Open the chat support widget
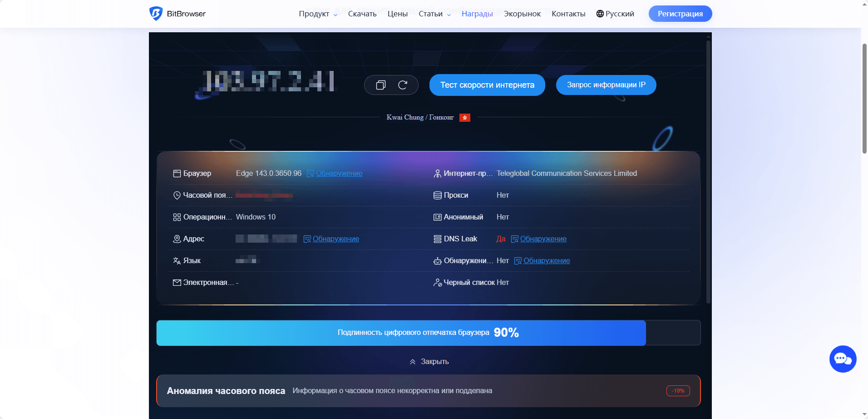The height and width of the screenshot is (419, 868). click(x=843, y=359)
